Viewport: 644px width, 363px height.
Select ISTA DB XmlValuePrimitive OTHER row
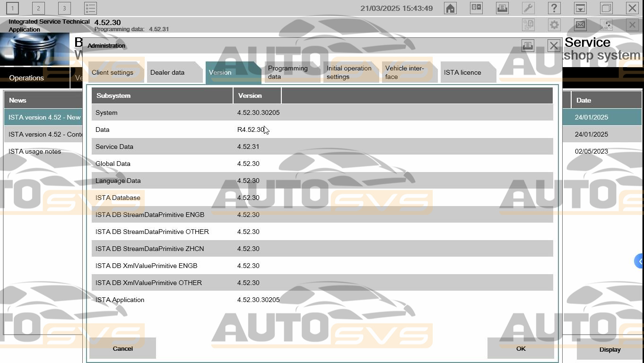[x=322, y=283]
